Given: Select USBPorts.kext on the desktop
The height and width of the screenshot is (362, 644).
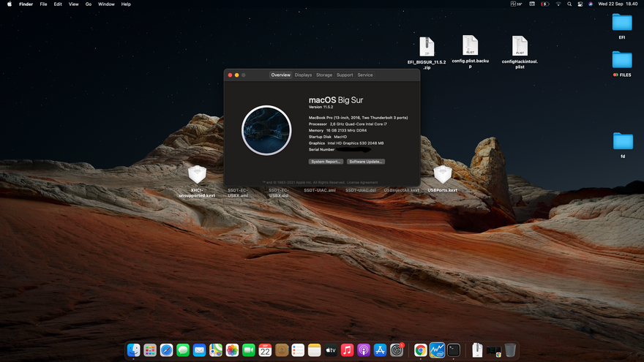Looking at the screenshot, I should [x=442, y=179].
